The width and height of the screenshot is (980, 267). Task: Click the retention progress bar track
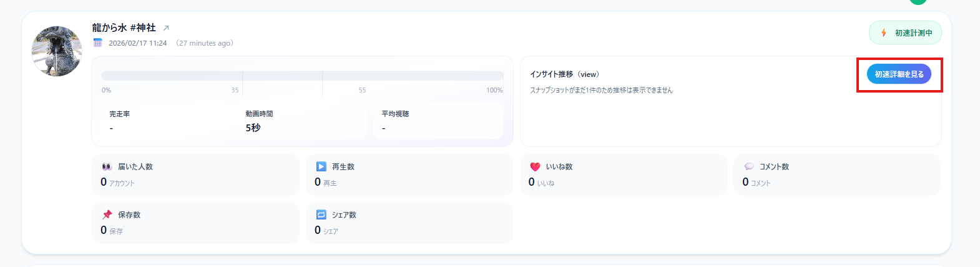pos(302,76)
